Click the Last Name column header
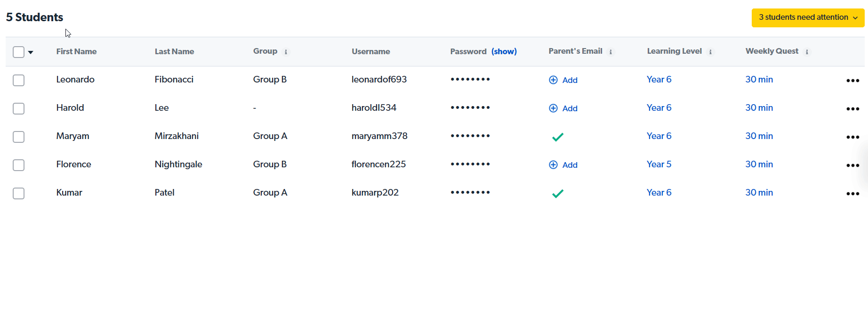Viewport: 868px width, 320px height. pyautogui.click(x=174, y=51)
